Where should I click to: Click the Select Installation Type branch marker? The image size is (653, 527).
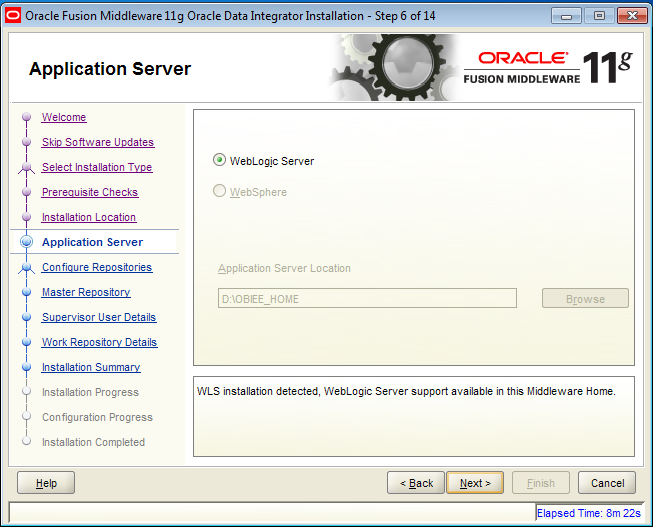point(26,167)
